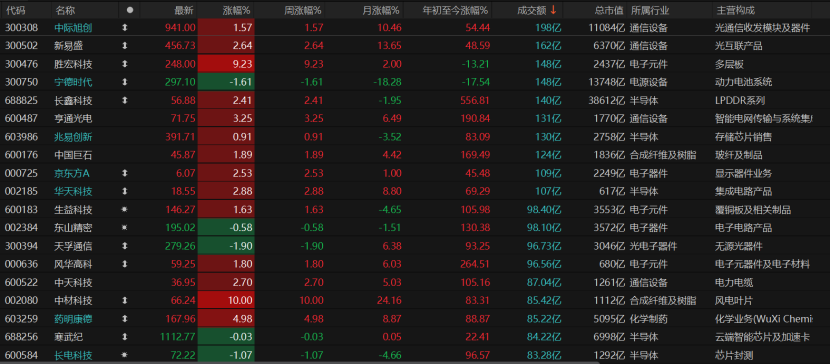Click the turnover value 96.73亿
Viewport: 830px width, 364px height.
[544, 246]
